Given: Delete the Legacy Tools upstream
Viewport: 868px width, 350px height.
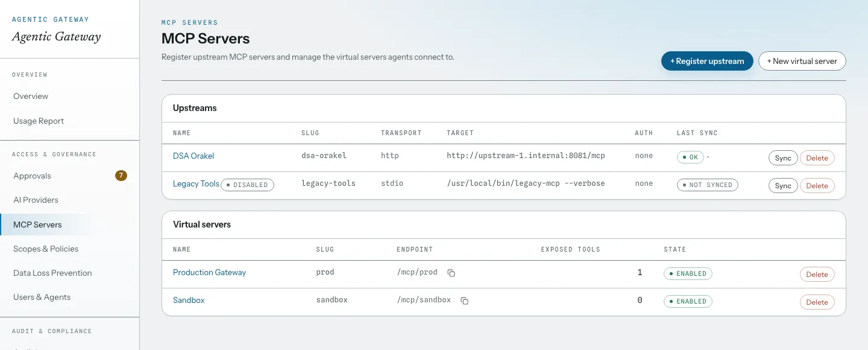Looking at the screenshot, I should point(817,186).
